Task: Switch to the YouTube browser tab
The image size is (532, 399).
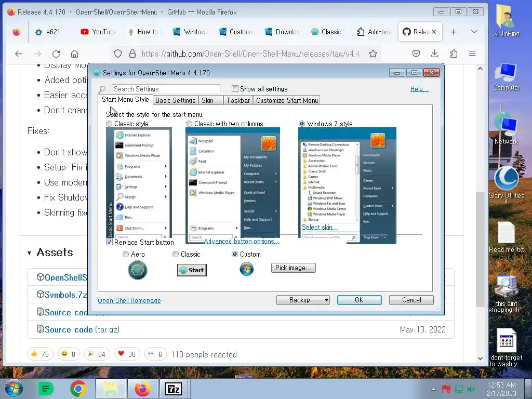Action: click(98, 32)
